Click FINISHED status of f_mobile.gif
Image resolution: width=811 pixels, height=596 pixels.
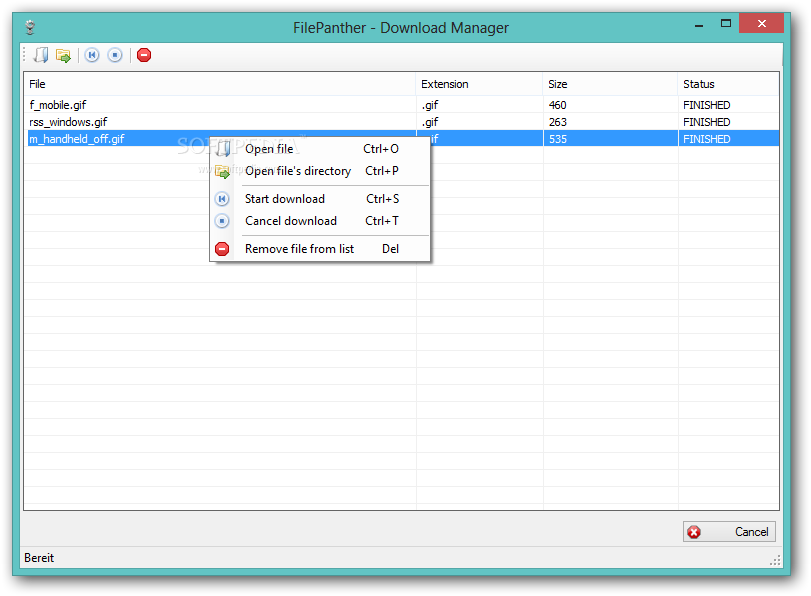(707, 105)
